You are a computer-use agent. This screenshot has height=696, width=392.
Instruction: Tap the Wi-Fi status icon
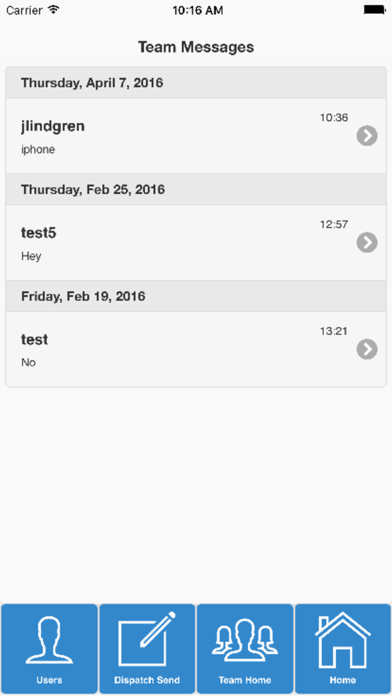point(54,10)
